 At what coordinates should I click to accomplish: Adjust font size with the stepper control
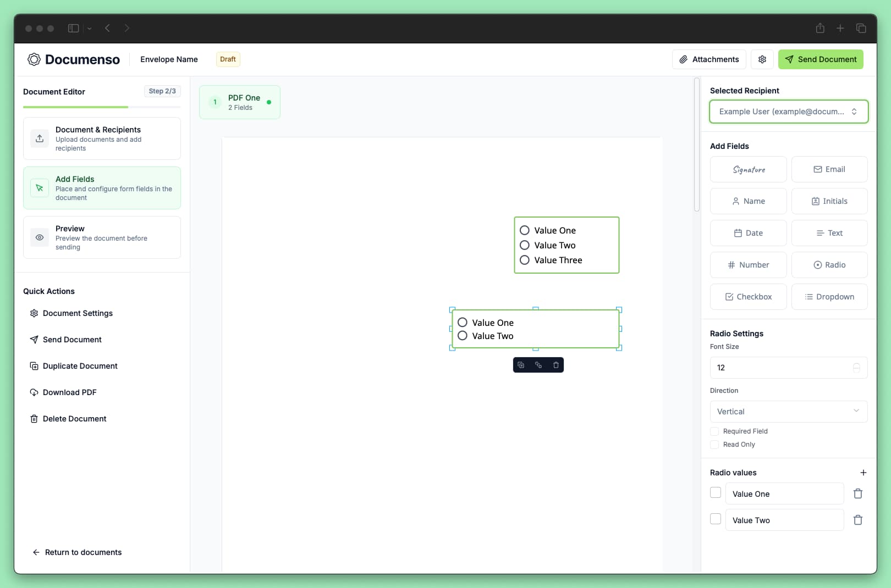(x=856, y=368)
